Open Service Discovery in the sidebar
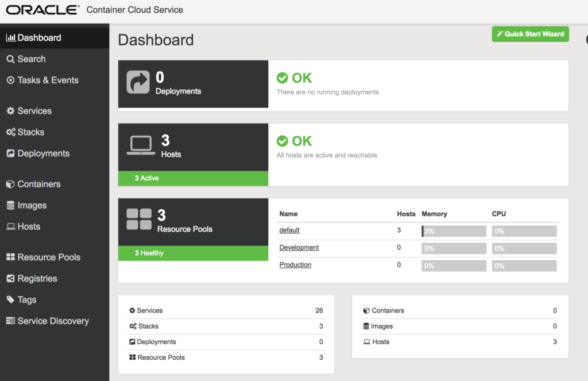Viewport: 588px width, 381px height. pyautogui.click(x=55, y=321)
